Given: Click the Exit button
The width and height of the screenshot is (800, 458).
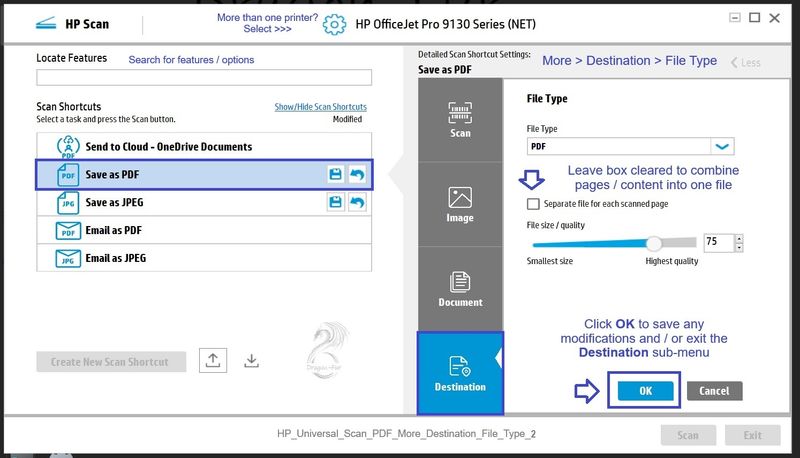Looking at the screenshot, I should 753,435.
